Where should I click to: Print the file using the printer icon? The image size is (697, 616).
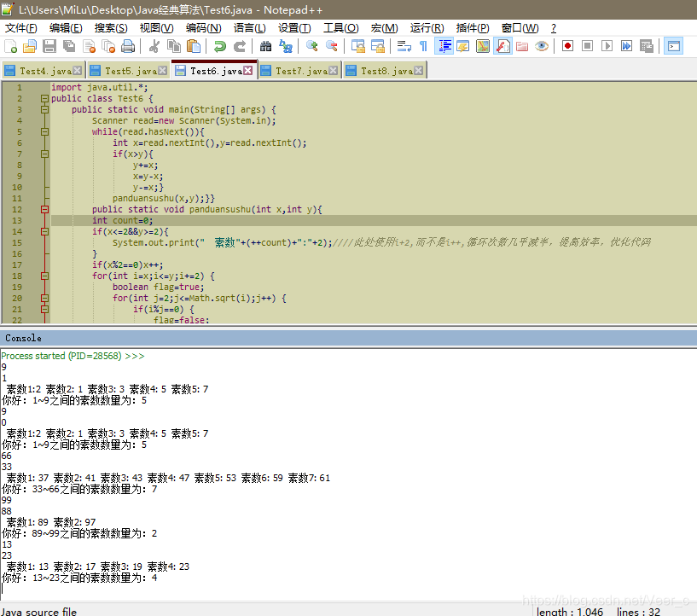(128, 46)
